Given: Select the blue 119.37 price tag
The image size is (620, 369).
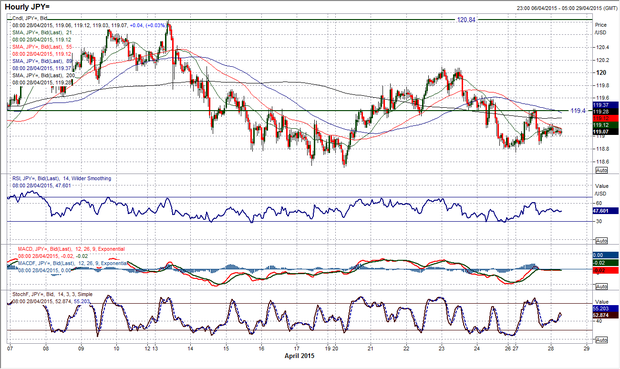Looking at the screenshot, I should click(605, 105).
